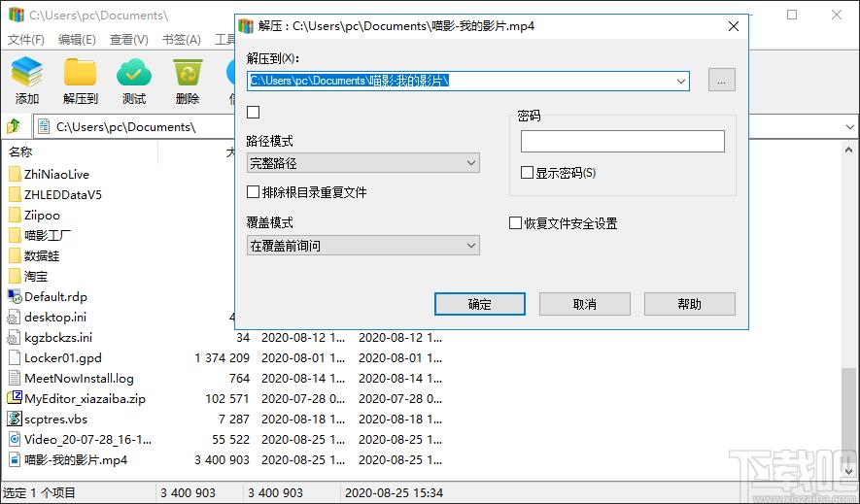Viewport: 860px width, 504px height.
Task: Enable 排除根目录重复文件 checkbox
Action: [253, 191]
